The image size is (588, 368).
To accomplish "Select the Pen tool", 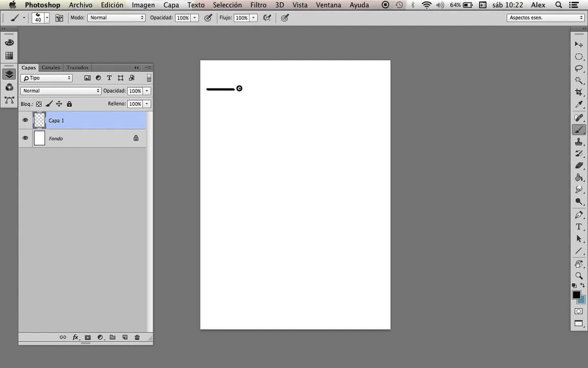I will coord(579,215).
